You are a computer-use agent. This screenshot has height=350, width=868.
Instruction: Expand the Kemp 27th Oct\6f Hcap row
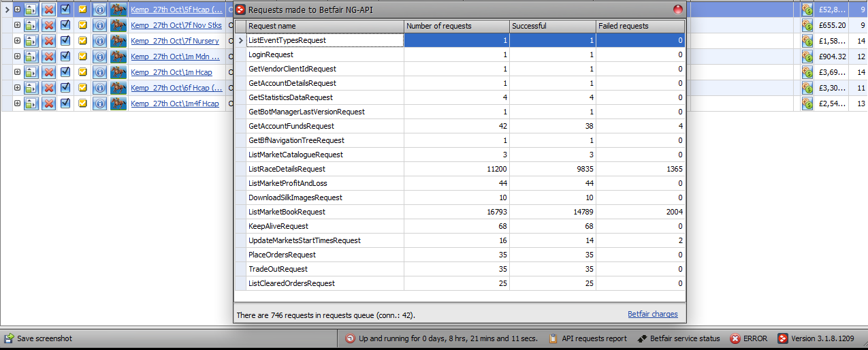coord(17,88)
